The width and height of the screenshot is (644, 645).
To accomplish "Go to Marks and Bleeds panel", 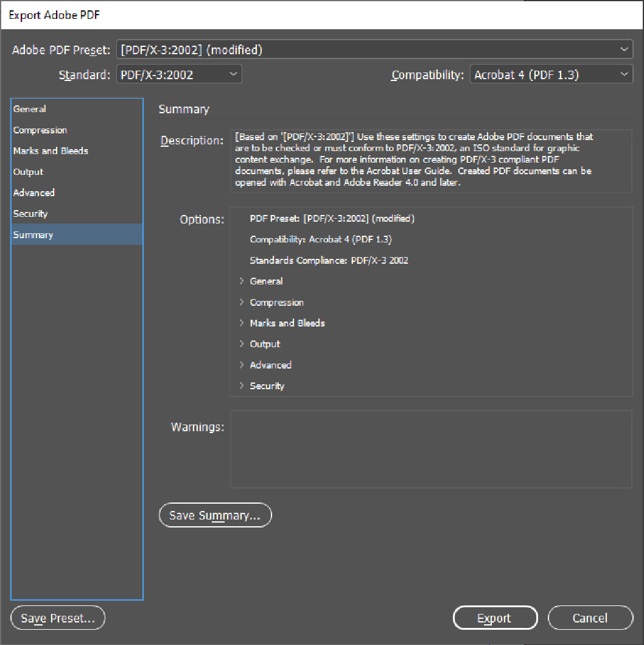I will [51, 151].
